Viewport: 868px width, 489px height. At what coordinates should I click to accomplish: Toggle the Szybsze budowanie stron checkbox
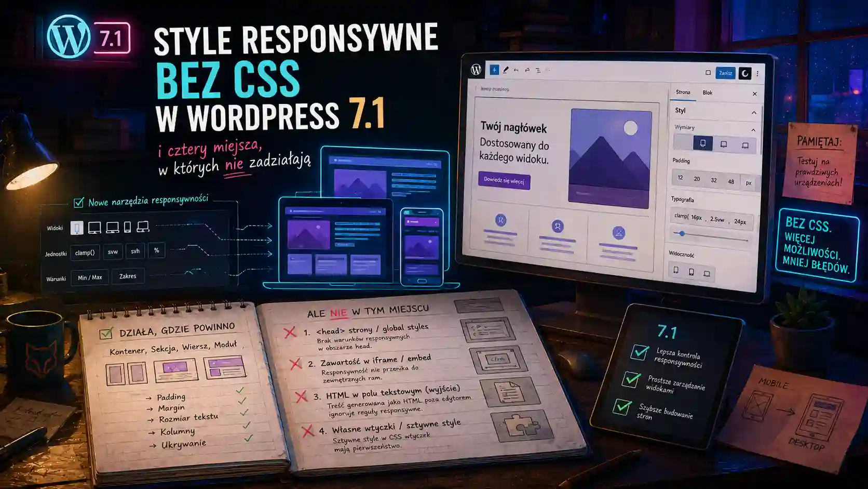[x=622, y=406]
